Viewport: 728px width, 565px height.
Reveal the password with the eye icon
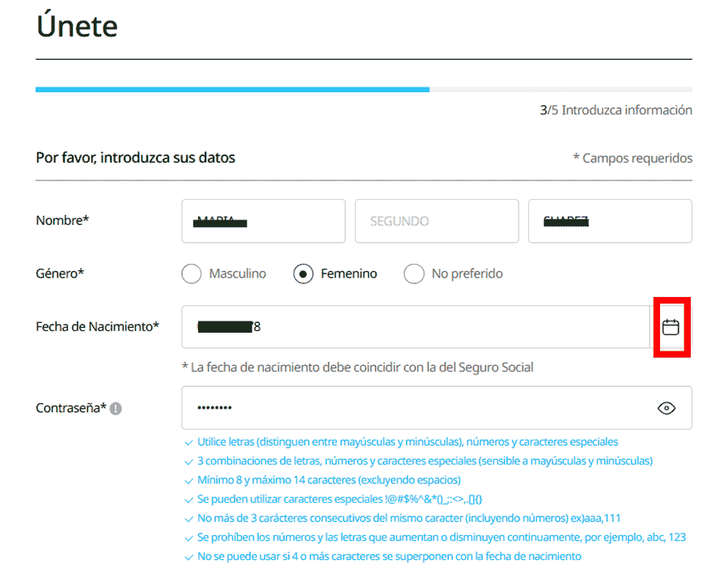666,408
